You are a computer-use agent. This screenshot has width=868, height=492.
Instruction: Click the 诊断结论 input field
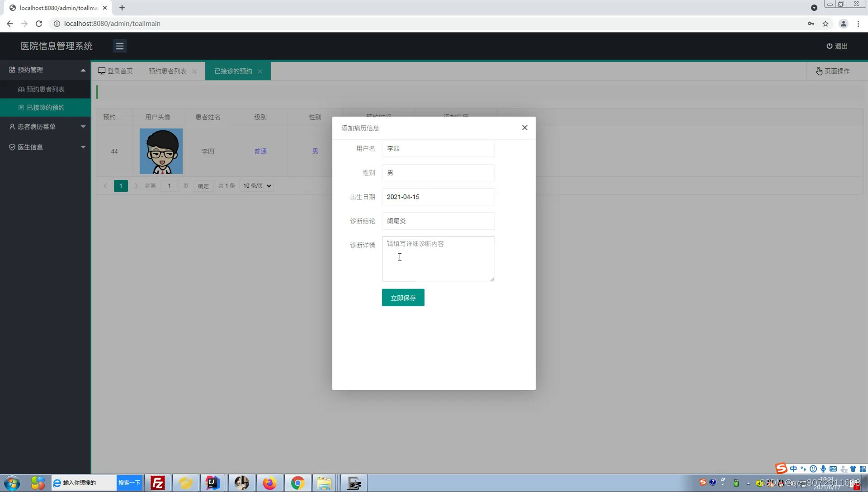coord(438,221)
